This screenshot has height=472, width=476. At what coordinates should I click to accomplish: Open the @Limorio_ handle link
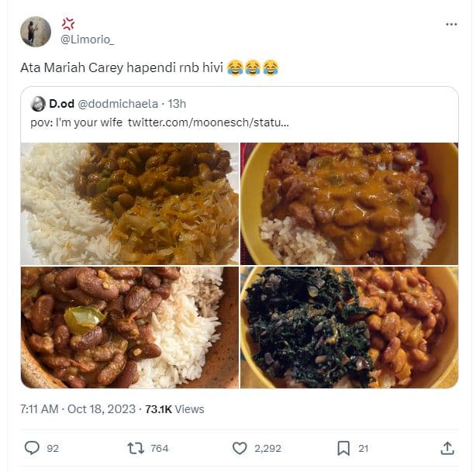(x=87, y=40)
